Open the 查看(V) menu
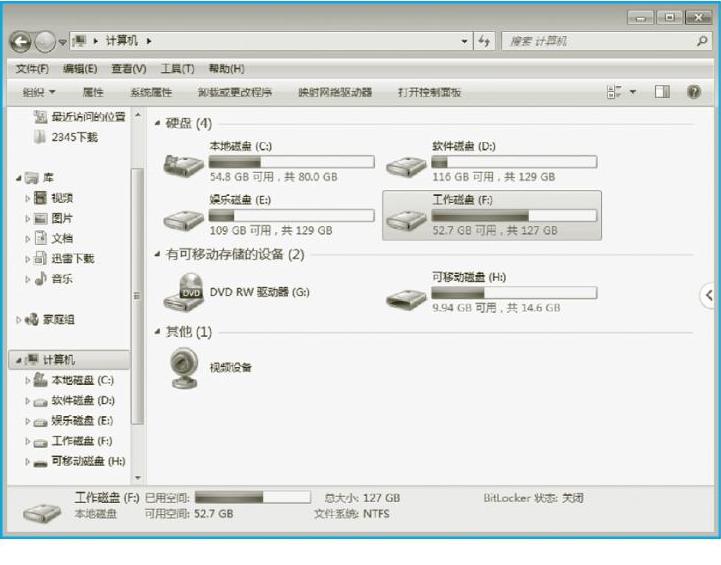The width and height of the screenshot is (721, 565). click(x=129, y=69)
